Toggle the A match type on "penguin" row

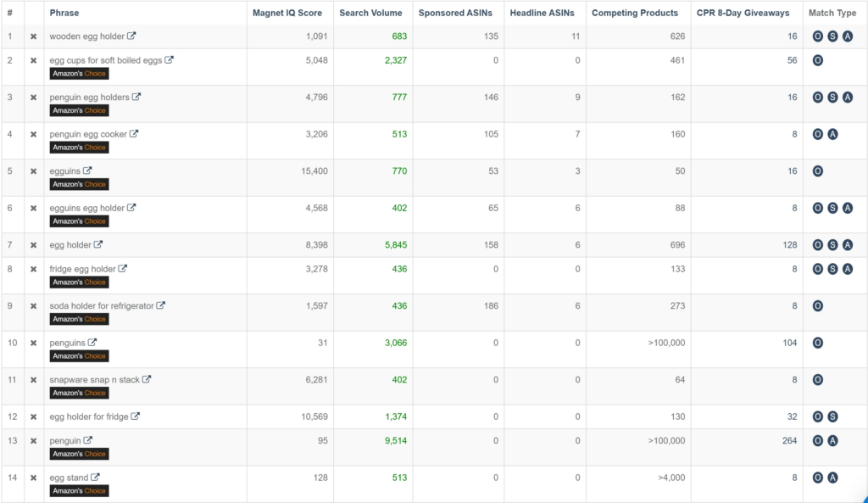tap(831, 440)
